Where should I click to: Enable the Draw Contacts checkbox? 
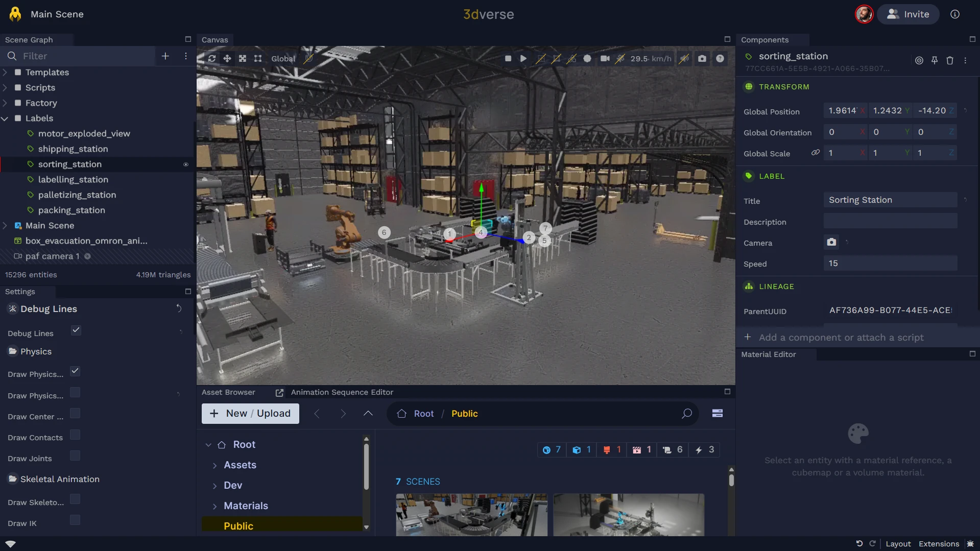[x=75, y=435]
